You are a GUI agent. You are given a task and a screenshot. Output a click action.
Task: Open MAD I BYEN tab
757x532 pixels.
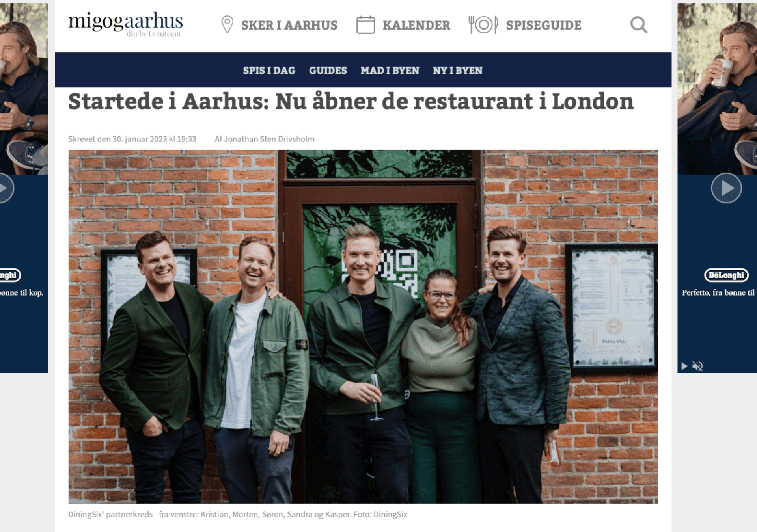coord(390,70)
